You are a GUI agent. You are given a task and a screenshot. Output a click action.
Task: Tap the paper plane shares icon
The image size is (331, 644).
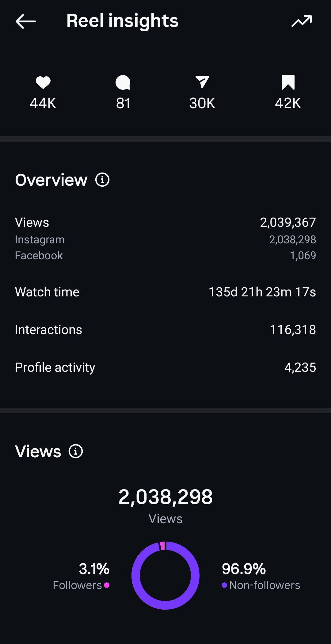(202, 82)
